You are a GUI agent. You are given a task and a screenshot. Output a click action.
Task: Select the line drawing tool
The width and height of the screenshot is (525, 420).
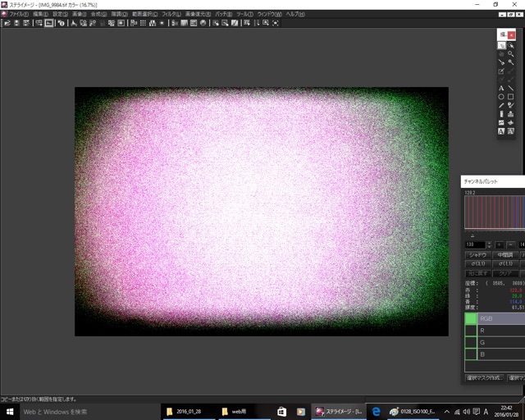coord(511,88)
